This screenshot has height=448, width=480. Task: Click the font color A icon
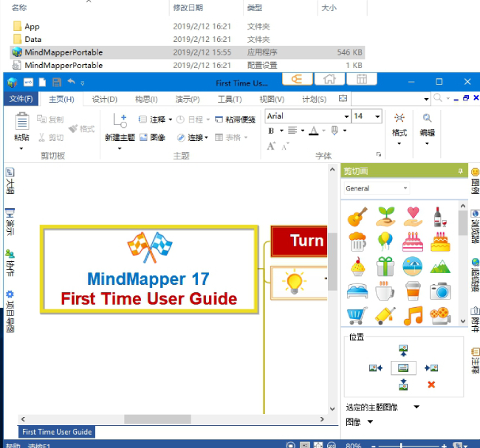tap(313, 131)
